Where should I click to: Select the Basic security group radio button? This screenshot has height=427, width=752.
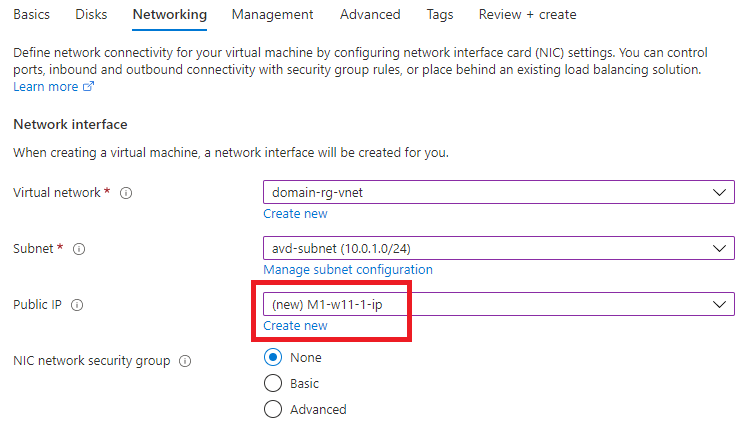[273, 383]
